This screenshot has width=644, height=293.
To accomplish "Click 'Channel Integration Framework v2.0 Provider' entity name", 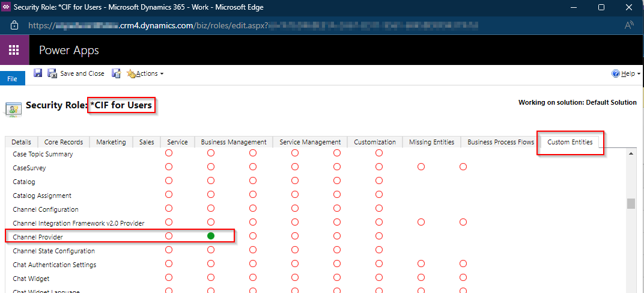I will tap(79, 223).
